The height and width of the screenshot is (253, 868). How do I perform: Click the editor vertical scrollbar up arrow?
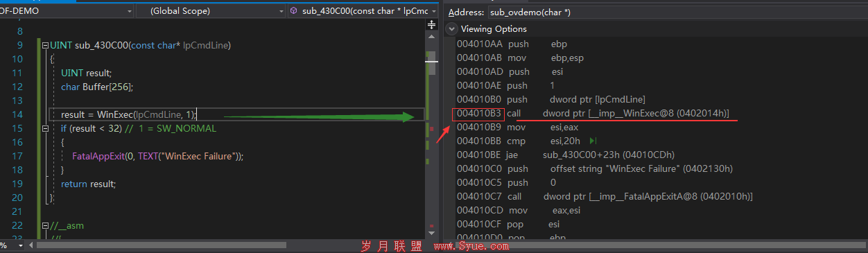coord(432,36)
